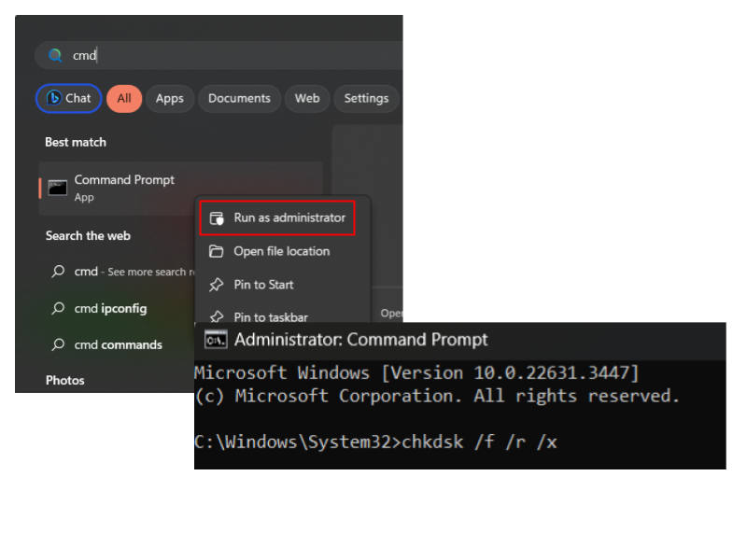The height and width of the screenshot is (560, 747).
Task: Click the Search the web heading
Action: 88,236
